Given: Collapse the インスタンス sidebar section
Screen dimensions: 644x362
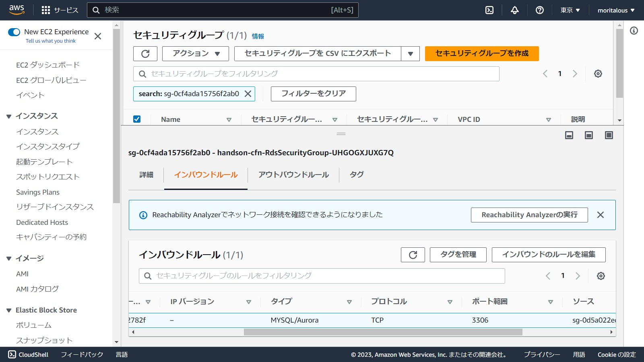Looking at the screenshot, I should coord(9,116).
